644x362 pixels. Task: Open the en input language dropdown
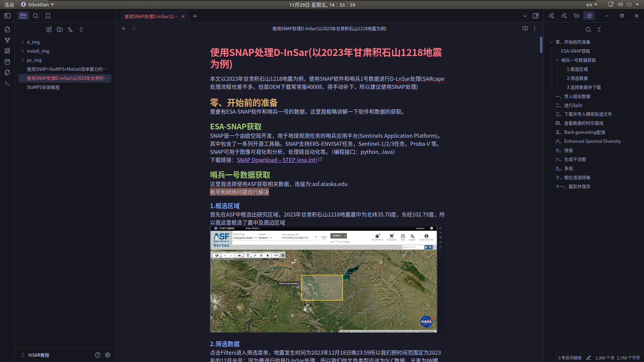(x=592, y=4)
